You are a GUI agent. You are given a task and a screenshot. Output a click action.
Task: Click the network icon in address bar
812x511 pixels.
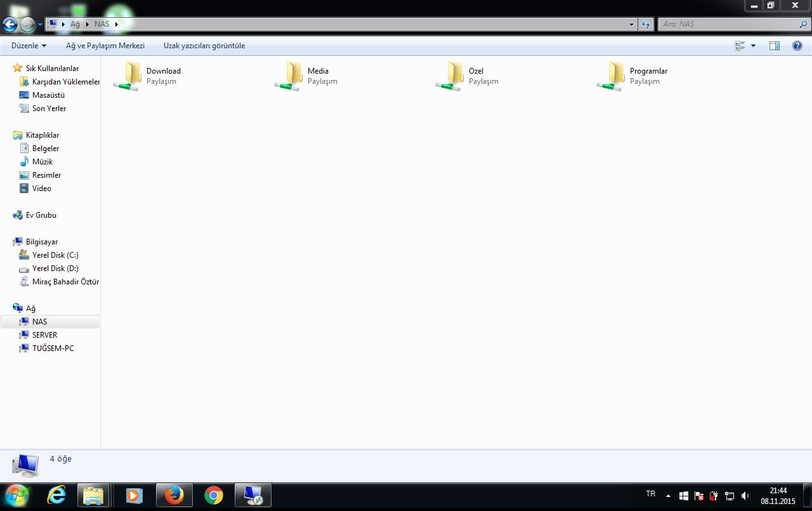(x=53, y=24)
